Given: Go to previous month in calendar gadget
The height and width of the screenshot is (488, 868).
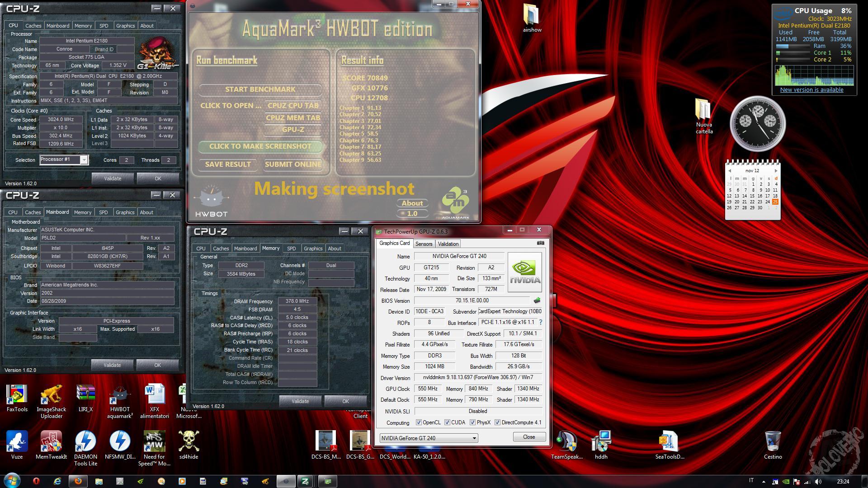Looking at the screenshot, I should [x=729, y=171].
